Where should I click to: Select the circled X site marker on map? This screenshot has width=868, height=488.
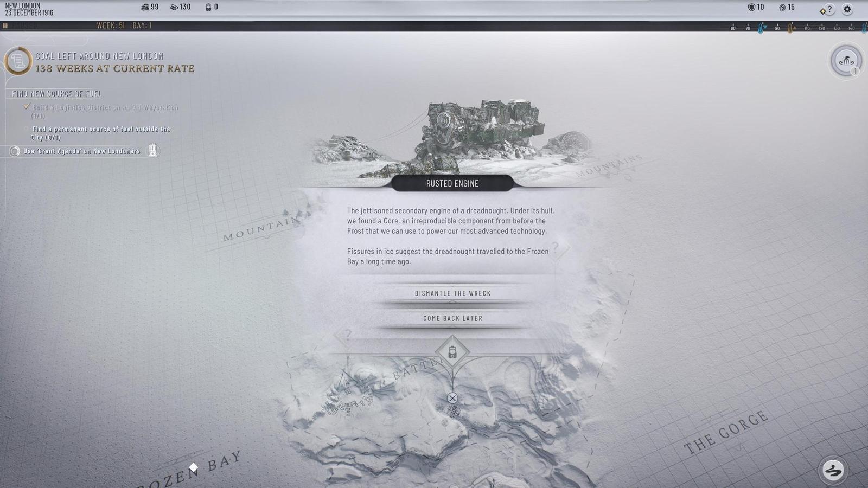[x=452, y=398]
